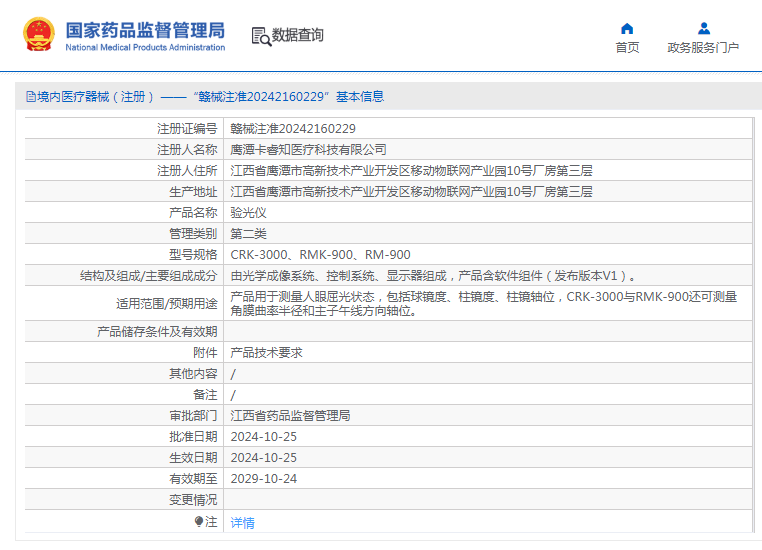The height and width of the screenshot is (550, 762).
Task: Click the 产品储存条件及有效期 label
Action: 157,332
